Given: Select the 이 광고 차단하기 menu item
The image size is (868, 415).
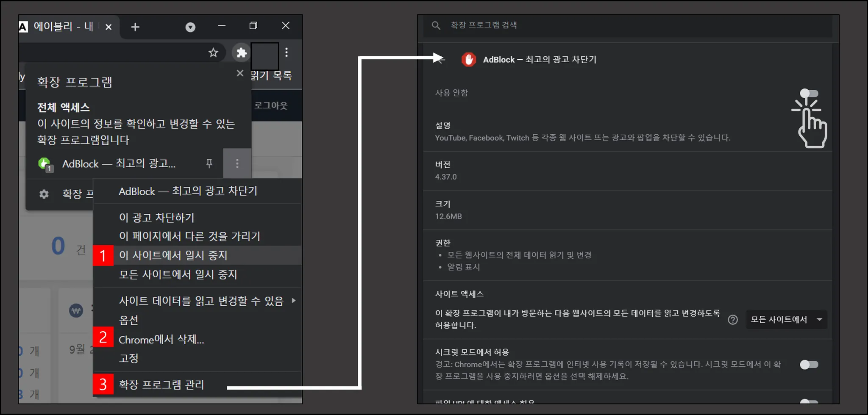Looking at the screenshot, I should coord(198,218).
